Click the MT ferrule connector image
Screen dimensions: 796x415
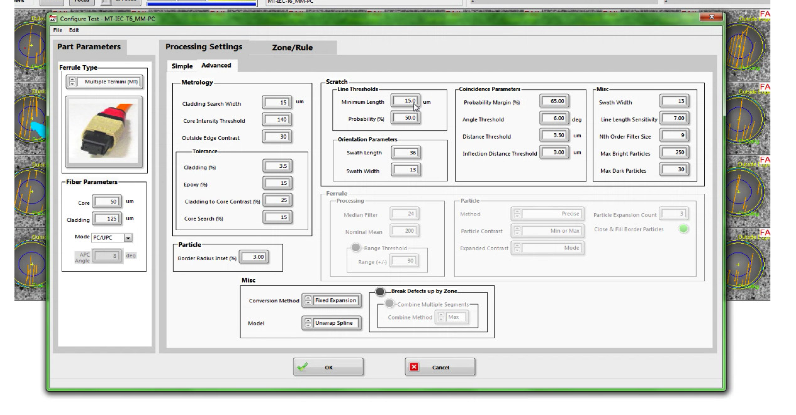coord(105,131)
